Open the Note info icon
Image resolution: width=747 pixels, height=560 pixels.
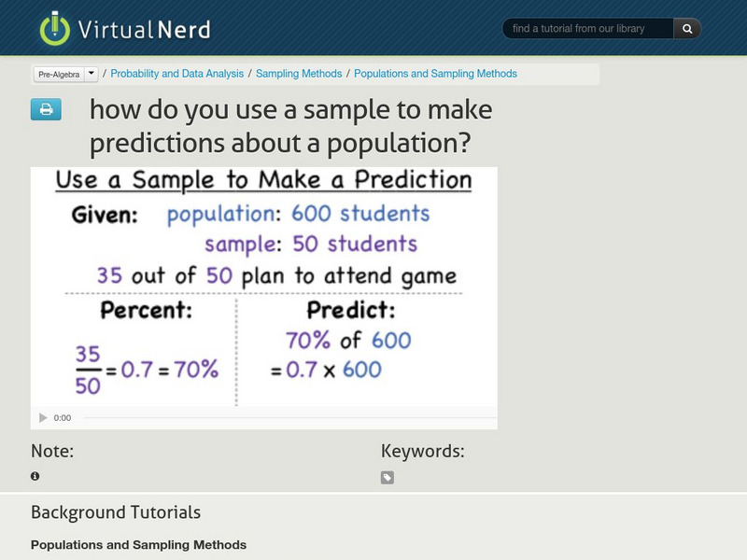tap(35, 475)
